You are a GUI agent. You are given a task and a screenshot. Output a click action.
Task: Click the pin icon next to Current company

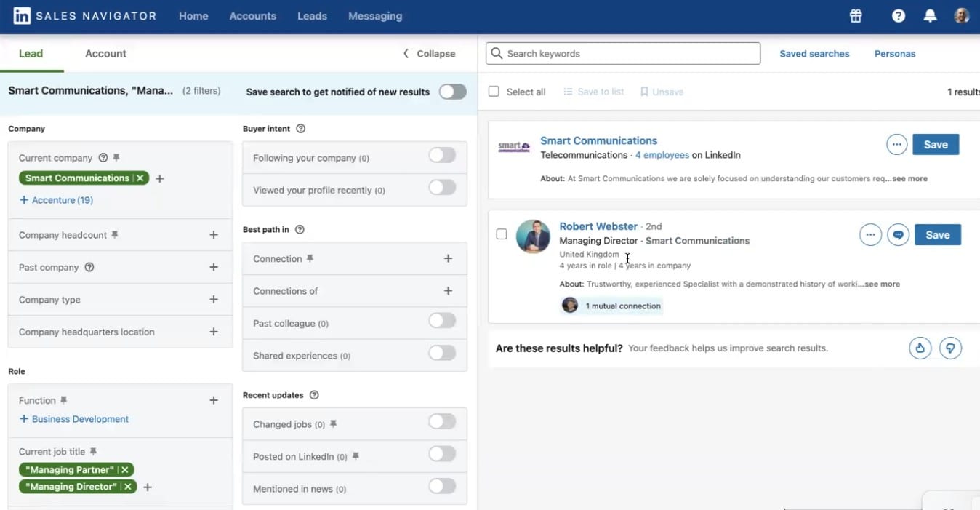116,158
